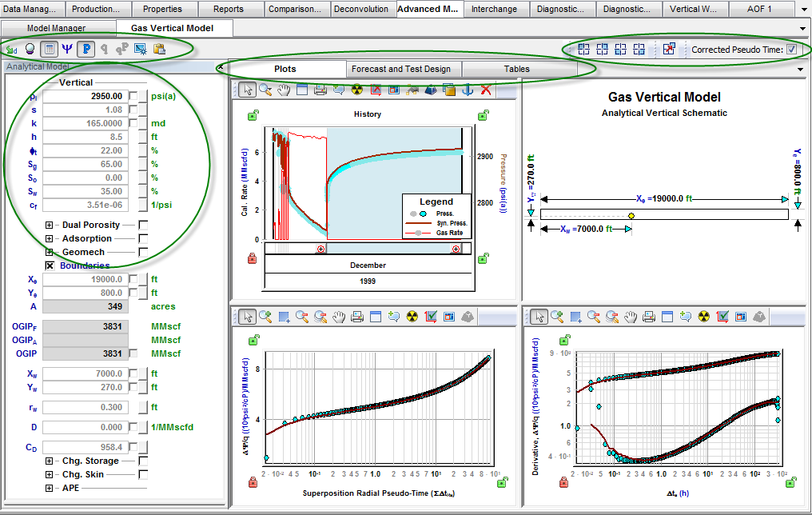Click zoom-in magnifier in superposition plot toolbar
The image size is (812, 515).
click(x=265, y=317)
